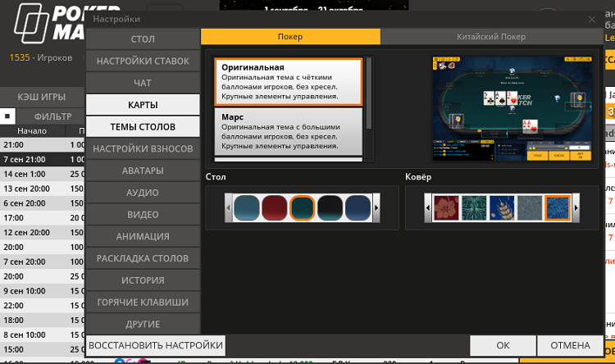The height and width of the screenshot is (364, 615).
Task: Click Восстановить настройки button
Action: [x=156, y=345]
